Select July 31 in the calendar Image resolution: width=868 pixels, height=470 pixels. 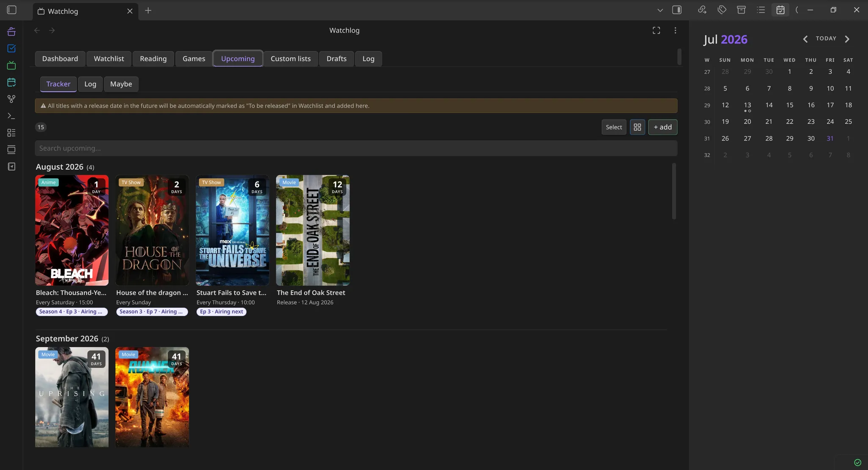(830, 139)
